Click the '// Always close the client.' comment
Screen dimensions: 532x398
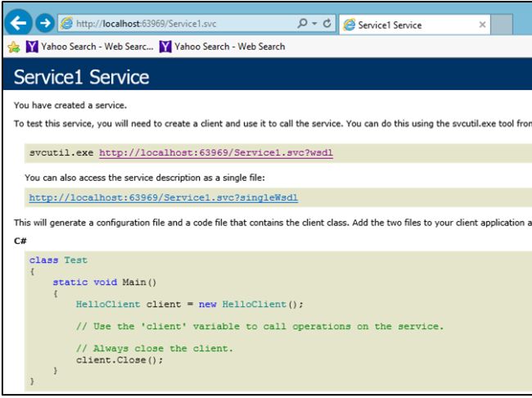[155, 348]
